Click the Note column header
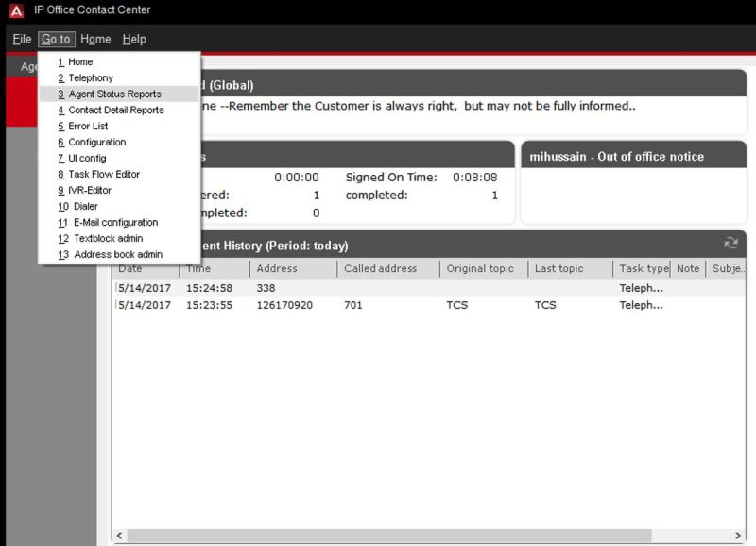Viewport: 756px width, 546px height. click(x=688, y=269)
